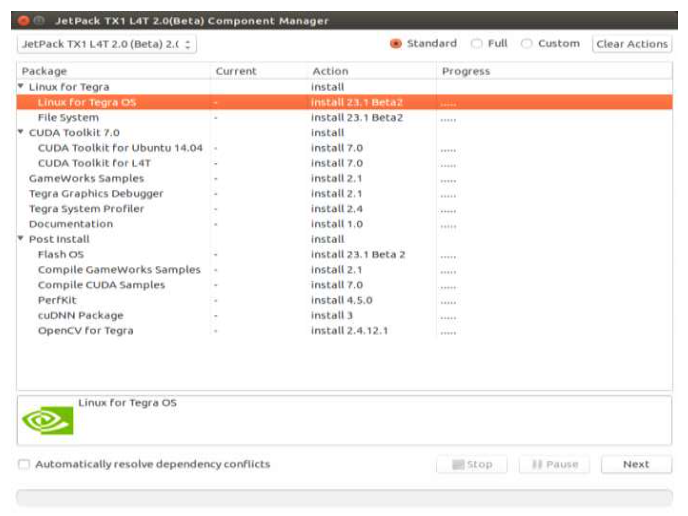Select CUDA Toolkit for Ubuntu 14.04
Screen dimensions: 688x516
coord(344,148)
